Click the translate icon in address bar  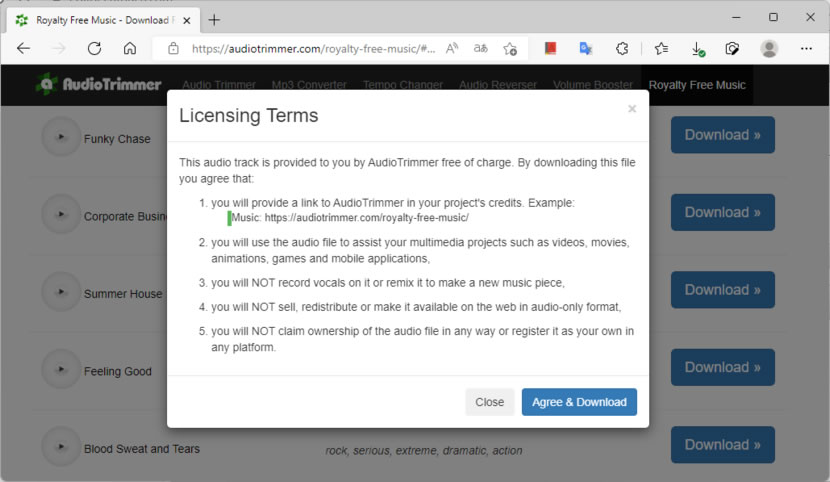[x=481, y=49]
